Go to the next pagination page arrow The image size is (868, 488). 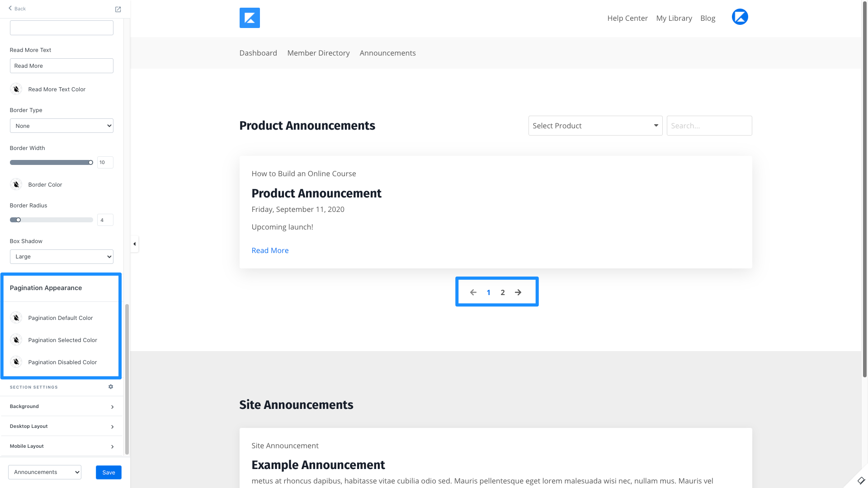pyautogui.click(x=518, y=292)
